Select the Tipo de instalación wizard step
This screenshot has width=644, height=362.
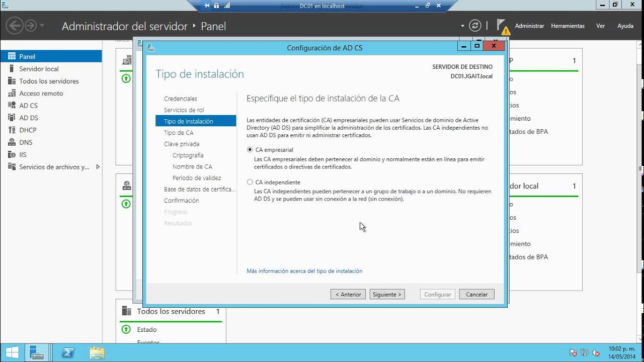pos(196,121)
